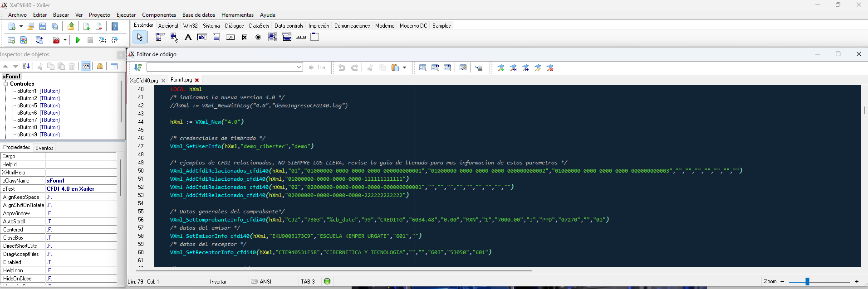Toggle the inspector layout view icon
The image size is (868, 289).
pos(114,67)
